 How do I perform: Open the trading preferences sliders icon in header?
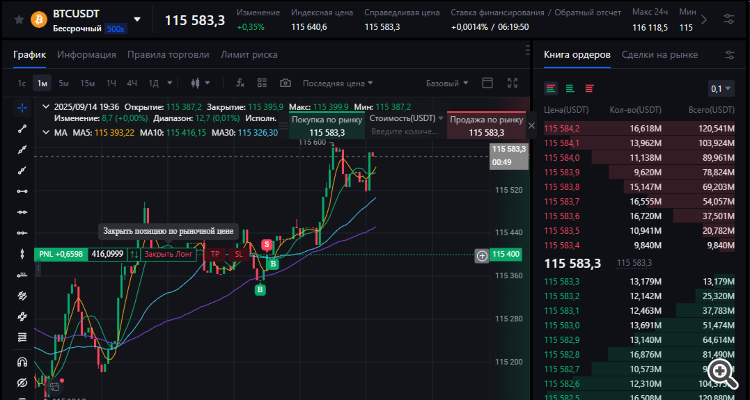(729, 19)
